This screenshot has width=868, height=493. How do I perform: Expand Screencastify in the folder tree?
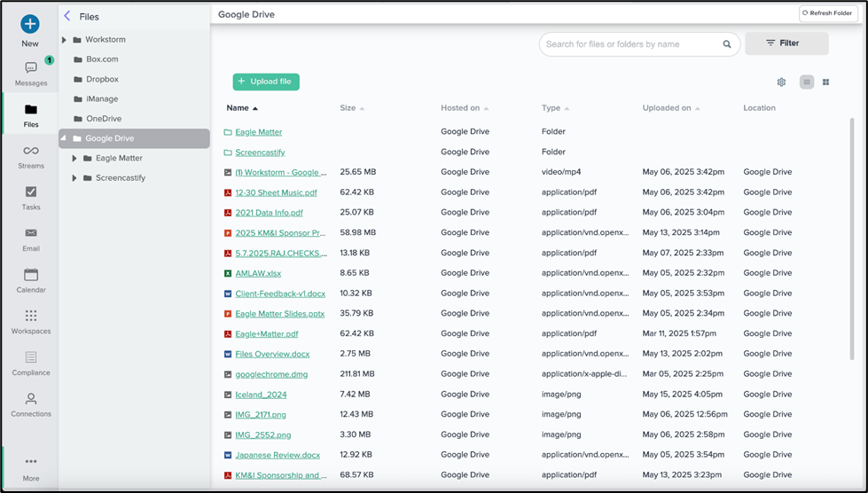[x=74, y=178]
